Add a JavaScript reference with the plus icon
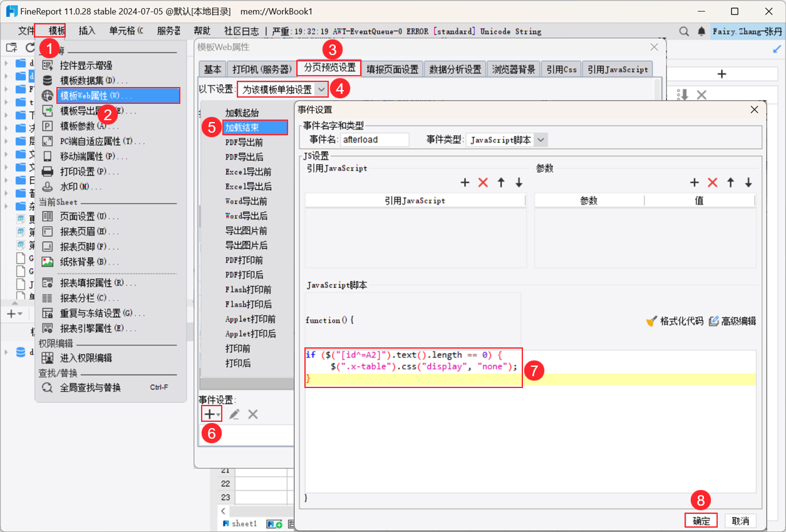786x532 pixels. click(x=465, y=182)
